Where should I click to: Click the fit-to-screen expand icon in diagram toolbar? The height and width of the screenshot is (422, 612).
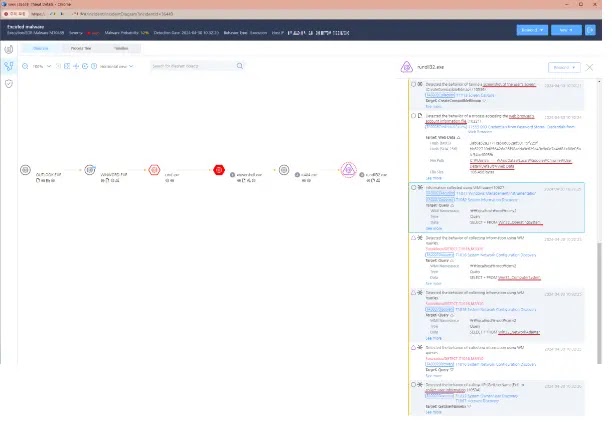67,66
